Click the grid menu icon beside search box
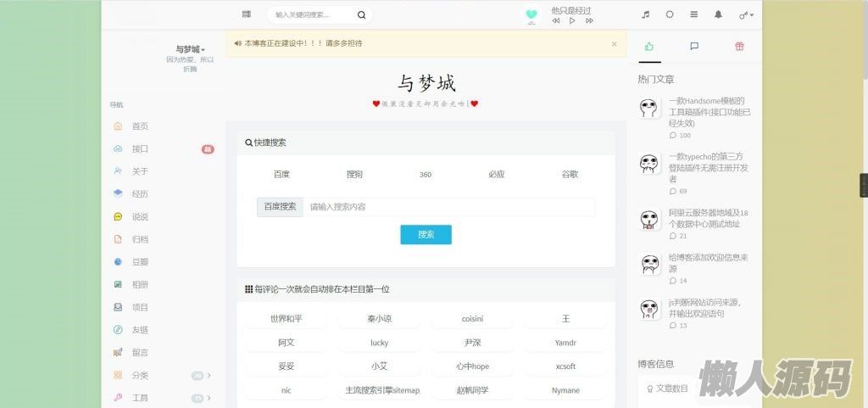The width and height of the screenshot is (868, 408). (x=247, y=14)
